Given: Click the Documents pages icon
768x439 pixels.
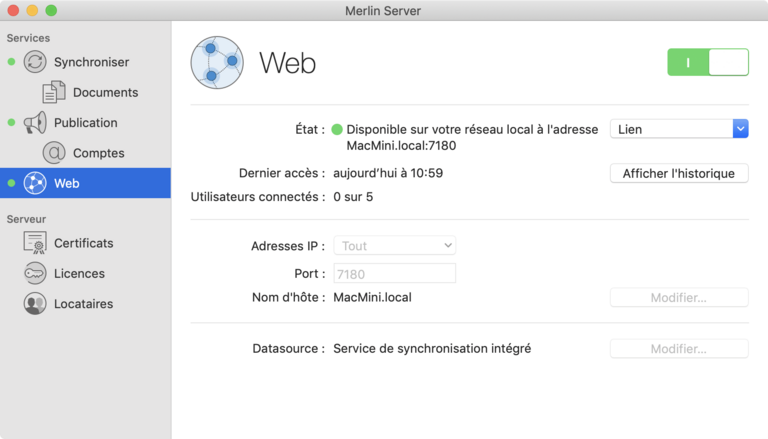Looking at the screenshot, I should coord(54,92).
